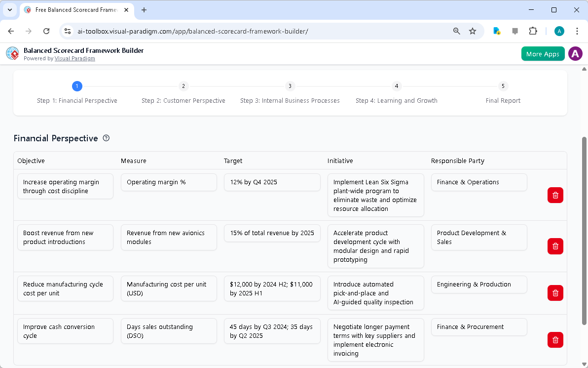588x368 pixels.
Task: Open the profile avatar marked A
Action: (559, 31)
